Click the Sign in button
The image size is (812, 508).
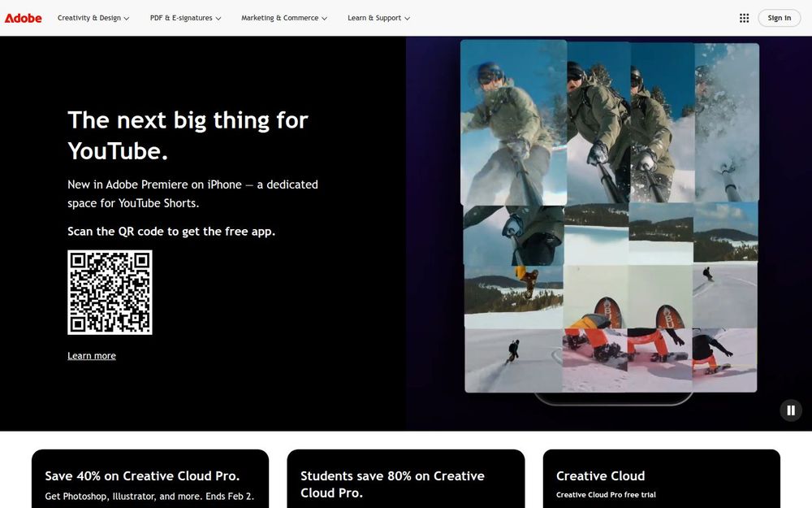click(779, 18)
